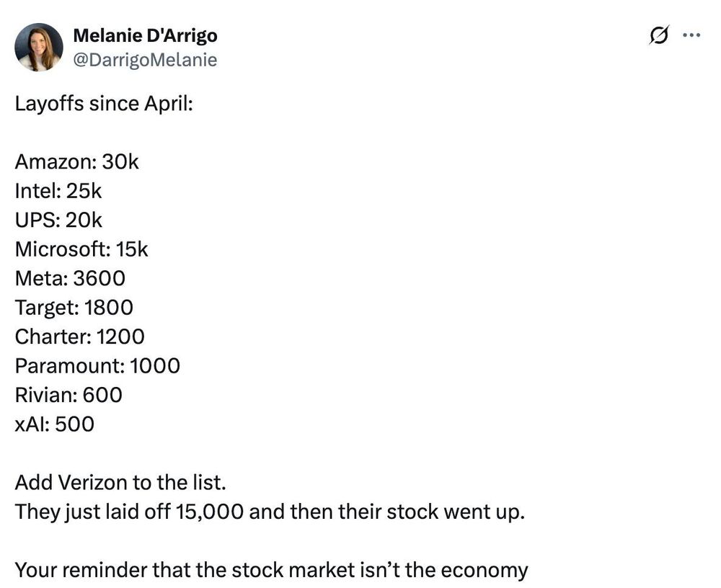Click the "Amazon: 30k" line
Viewport: 721px width, 588px height.
[x=76, y=161]
